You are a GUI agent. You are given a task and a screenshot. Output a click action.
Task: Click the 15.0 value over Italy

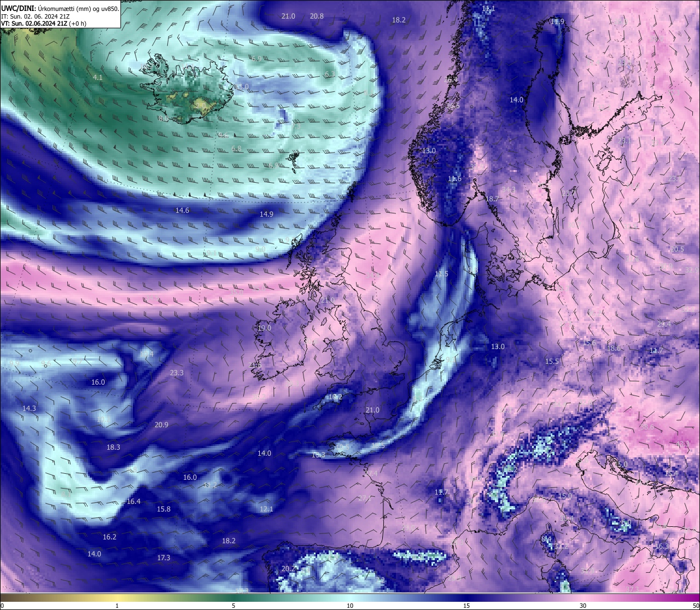[564, 496]
